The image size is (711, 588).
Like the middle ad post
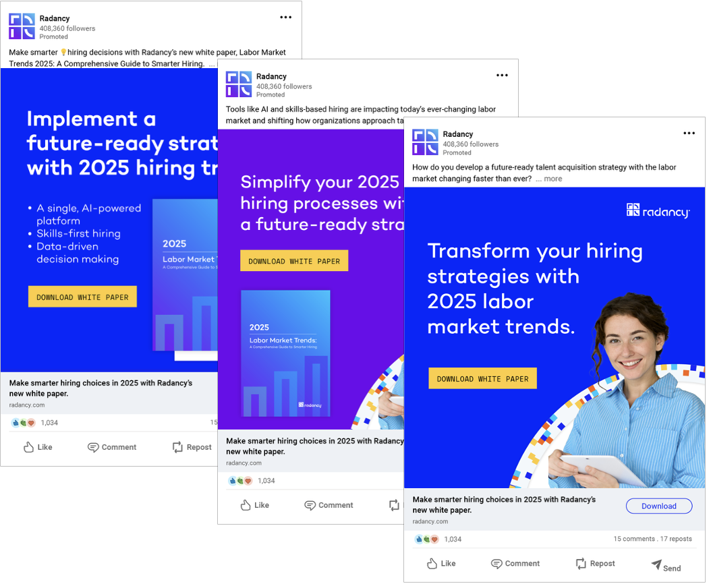[x=255, y=505]
